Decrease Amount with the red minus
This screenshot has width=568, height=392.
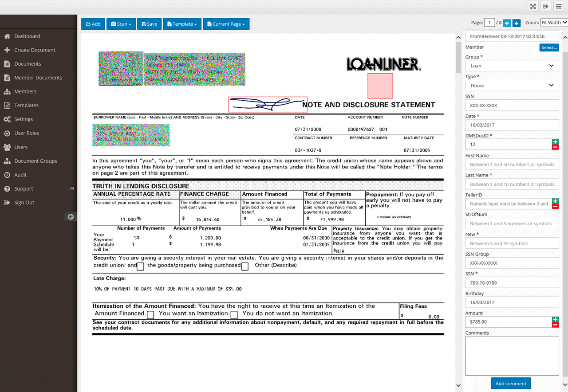click(x=555, y=325)
